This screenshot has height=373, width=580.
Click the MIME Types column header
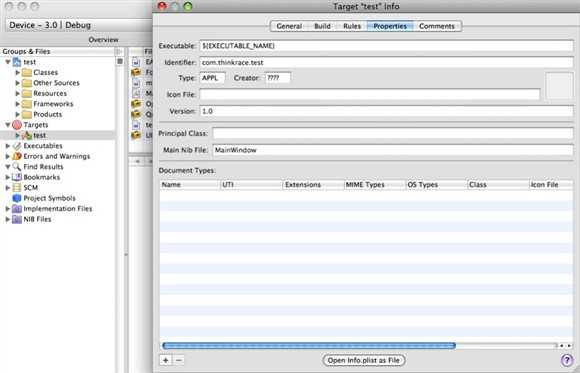tap(375, 185)
